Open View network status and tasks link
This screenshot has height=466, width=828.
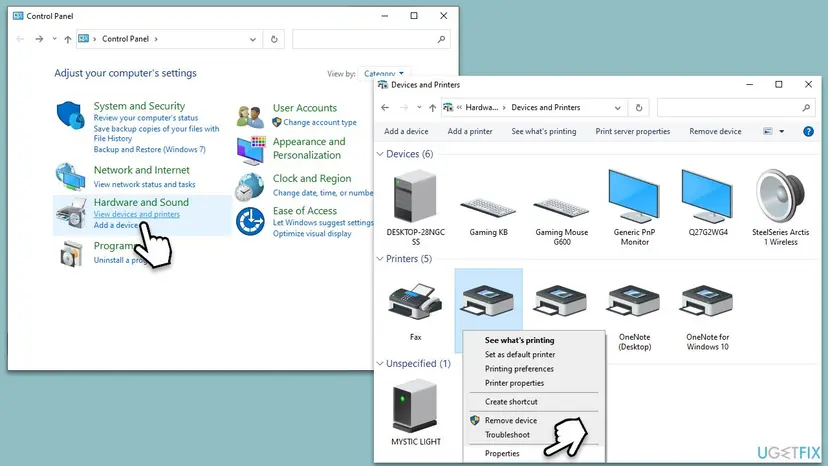(144, 184)
